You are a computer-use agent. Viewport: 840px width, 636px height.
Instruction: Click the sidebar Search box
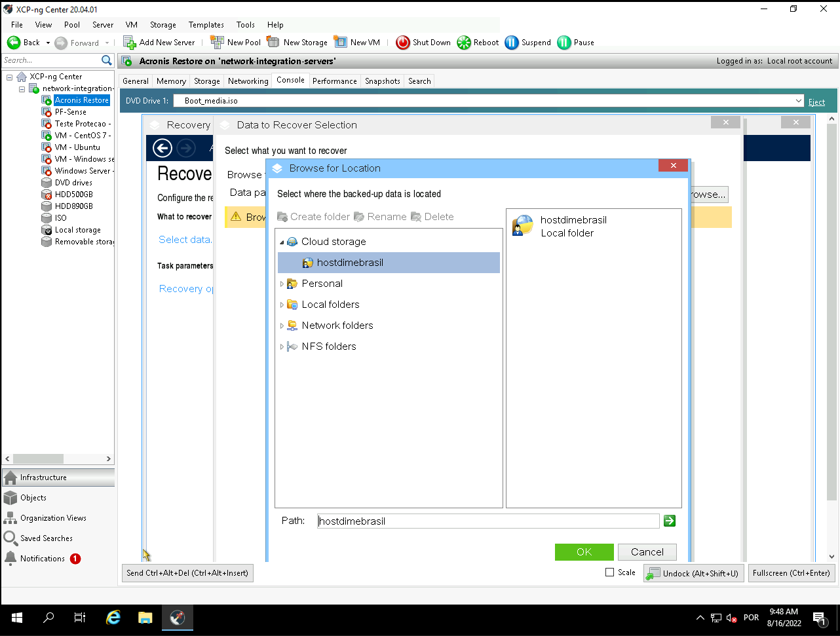click(x=52, y=60)
